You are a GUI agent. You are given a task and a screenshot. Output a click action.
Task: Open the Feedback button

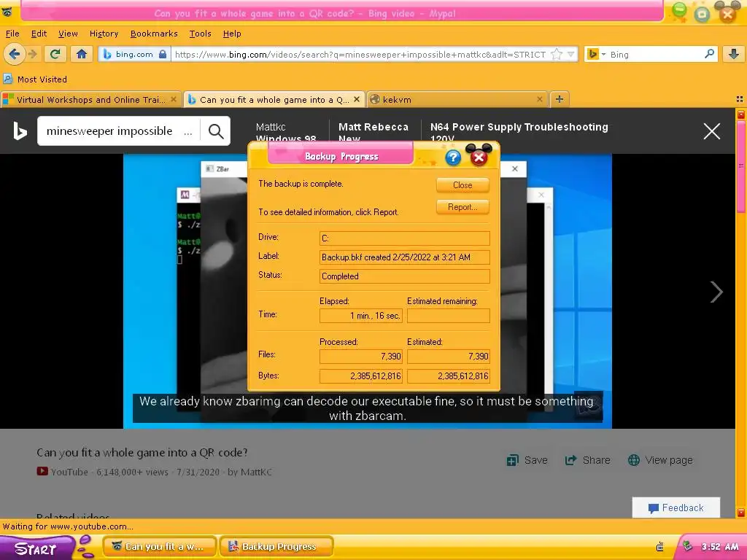tap(676, 507)
